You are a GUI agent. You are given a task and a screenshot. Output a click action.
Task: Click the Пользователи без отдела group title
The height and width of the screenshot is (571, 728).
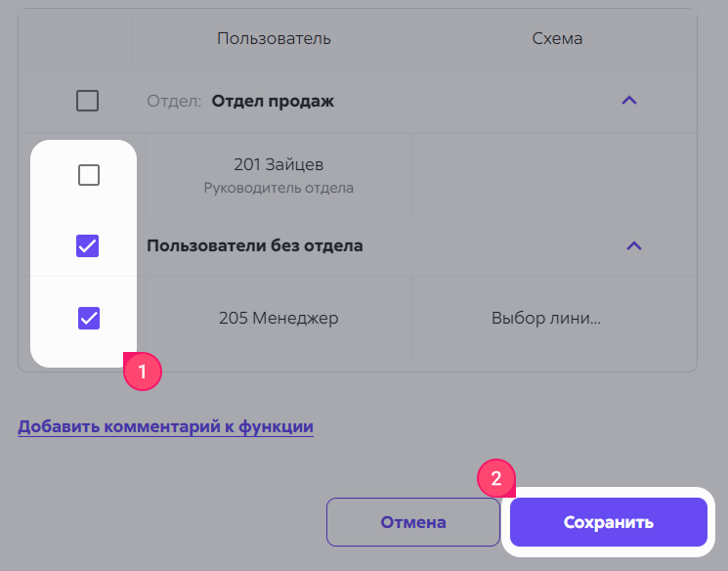pos(254,245)
